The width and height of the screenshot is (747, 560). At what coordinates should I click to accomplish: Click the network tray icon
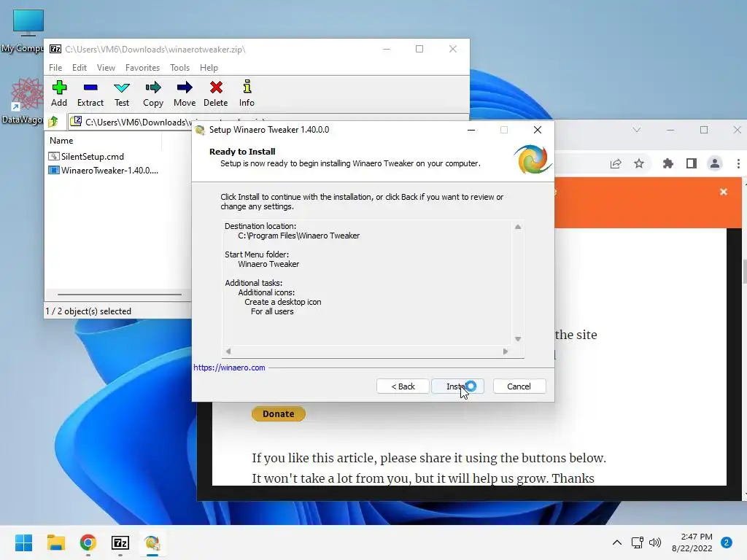[638, 542]
